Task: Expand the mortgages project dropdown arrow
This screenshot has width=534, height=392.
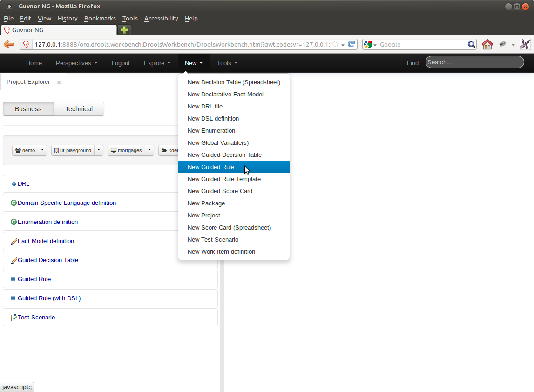Action: pos(149,150)
